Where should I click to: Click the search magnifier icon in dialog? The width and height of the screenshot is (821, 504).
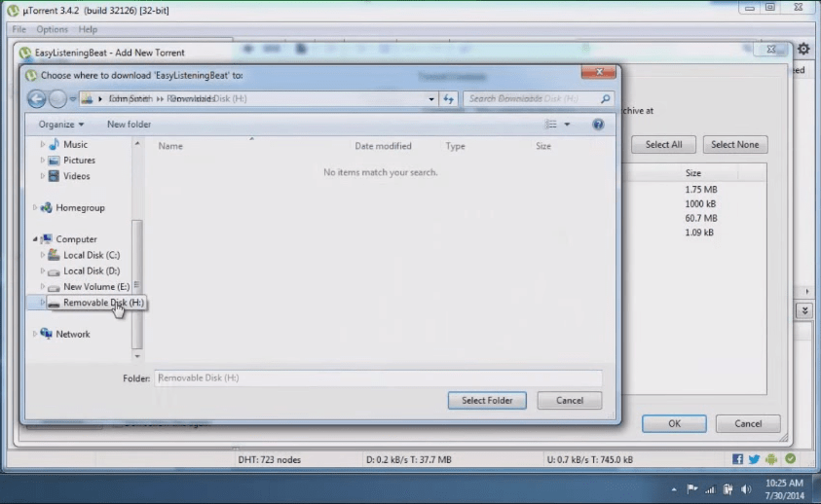(x=605, y=98)
